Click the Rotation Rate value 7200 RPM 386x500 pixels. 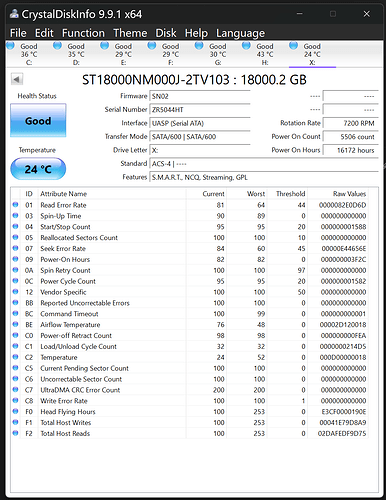351,123
